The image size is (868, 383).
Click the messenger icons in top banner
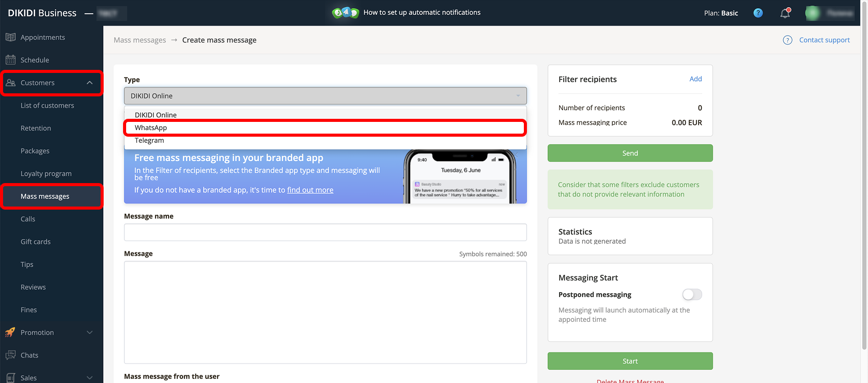coord(345,12)
